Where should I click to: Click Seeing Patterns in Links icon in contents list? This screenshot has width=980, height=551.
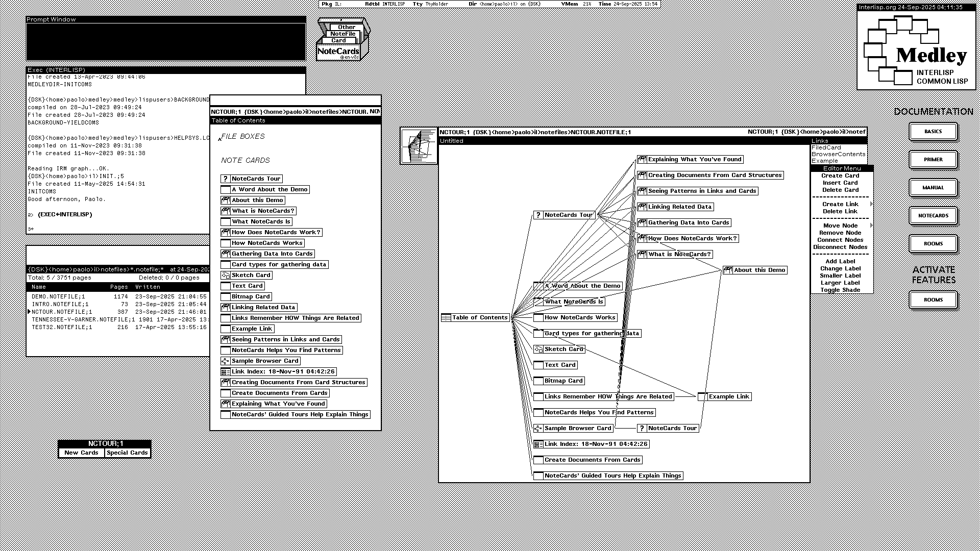click(x=226, y=339)
